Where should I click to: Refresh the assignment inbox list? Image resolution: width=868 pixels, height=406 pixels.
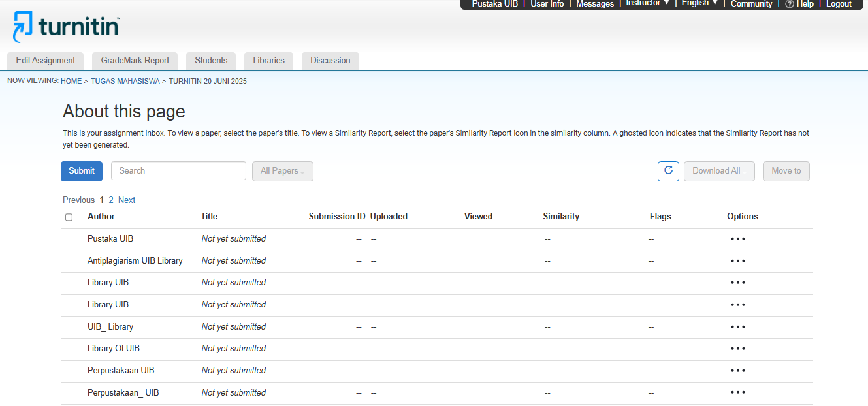coord(668,171)
